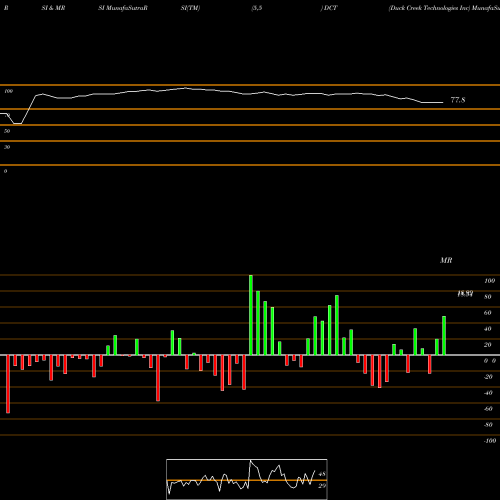
Task: Click the MR label above the histogram
Action: point(446,260)
